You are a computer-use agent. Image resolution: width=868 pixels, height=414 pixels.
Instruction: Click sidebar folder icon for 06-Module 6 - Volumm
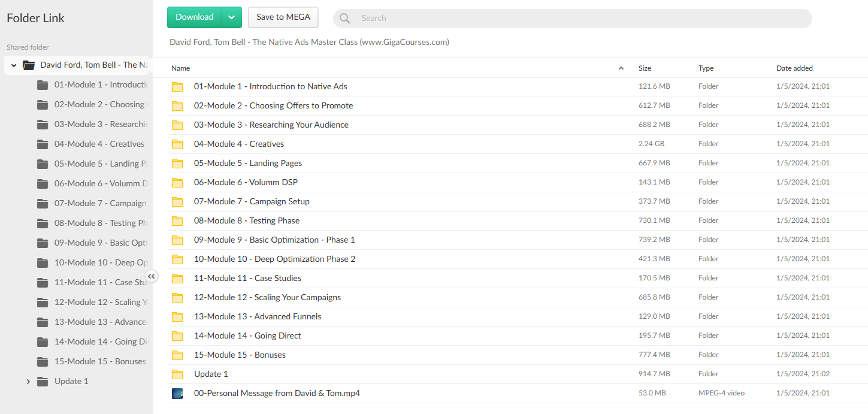[43, 184]
